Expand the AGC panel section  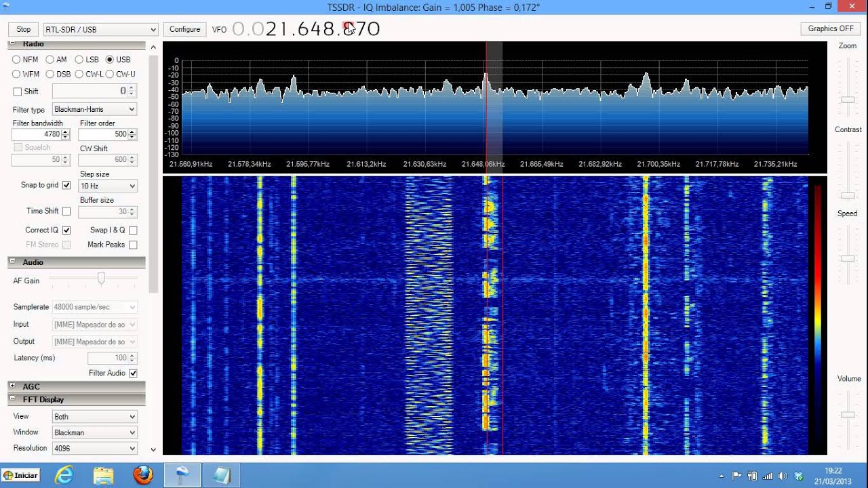(x=12, y=386)
